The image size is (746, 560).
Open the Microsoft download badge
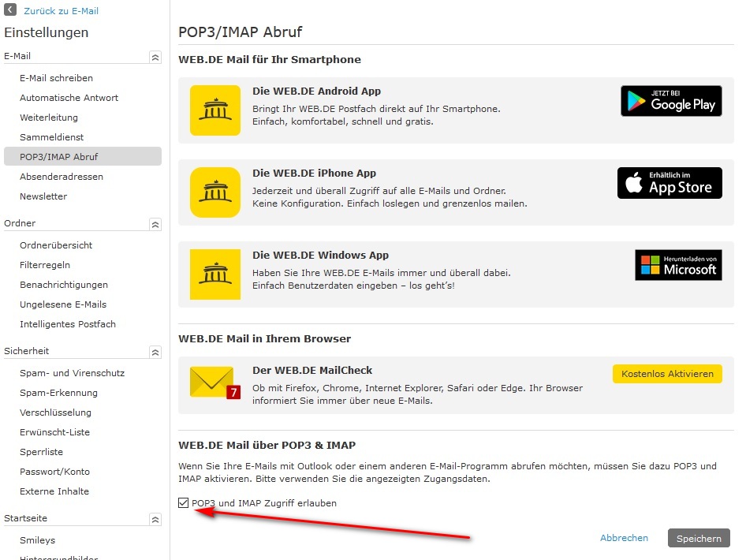(678, 265)
